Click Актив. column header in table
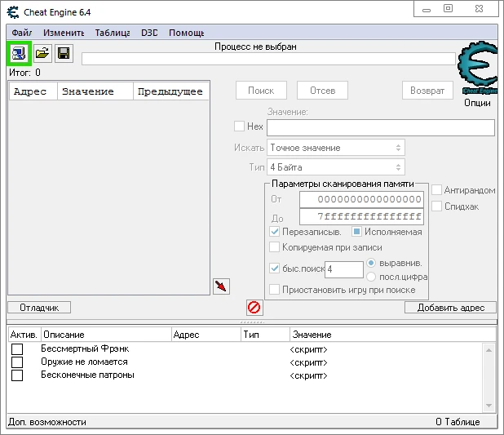 coord(24,335)
